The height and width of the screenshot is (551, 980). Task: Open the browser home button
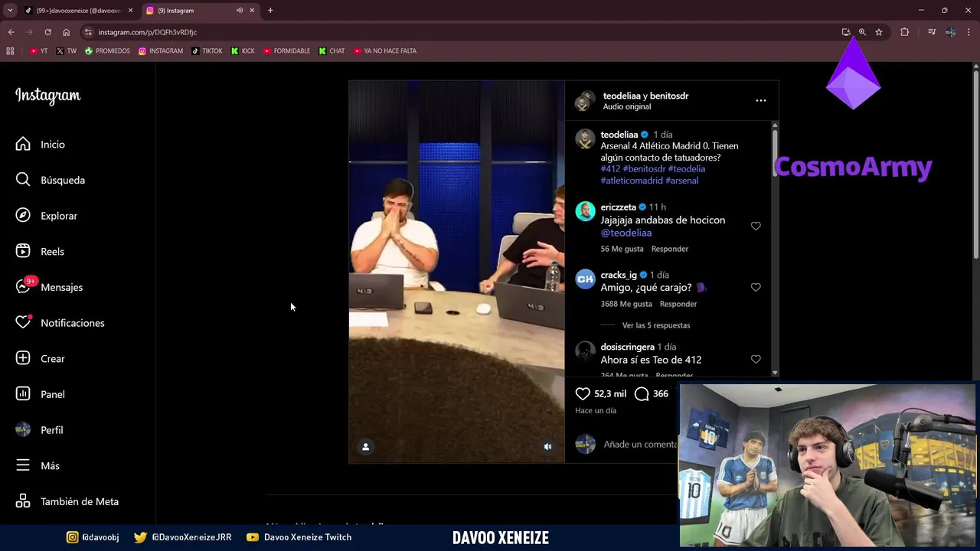[67, 32]
